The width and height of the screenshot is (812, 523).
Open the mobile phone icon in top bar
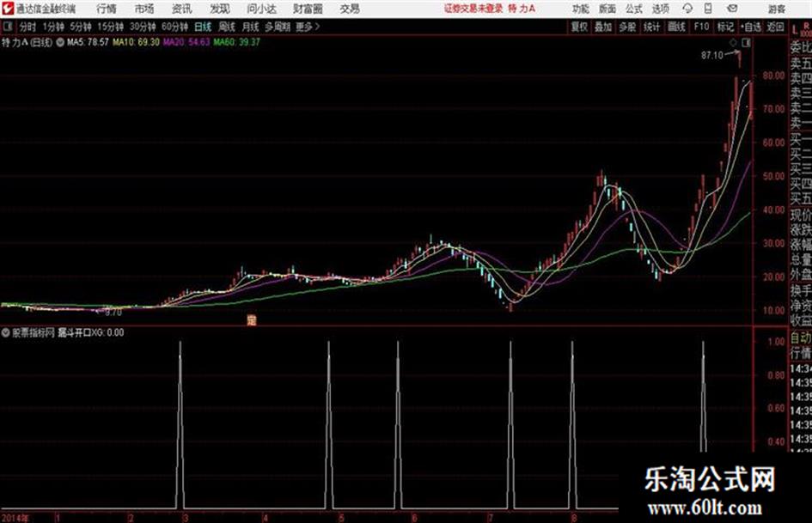[x=708, y=9]
